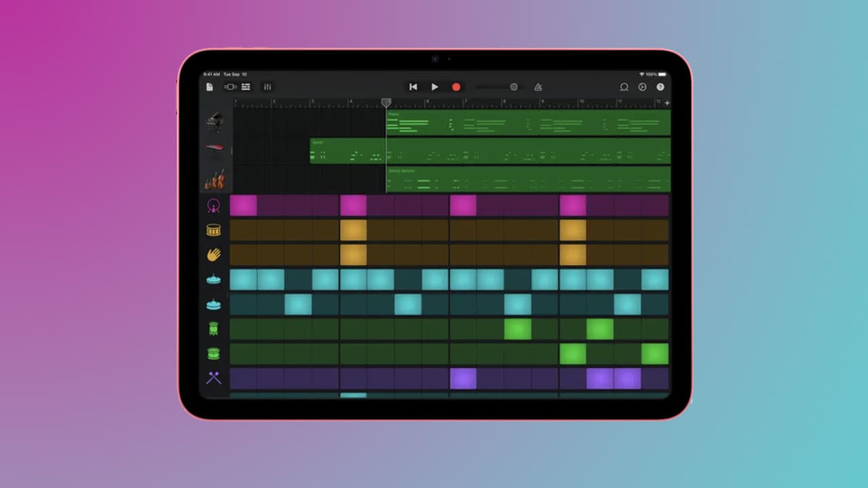Switch to the tracks view layout
Image resolution: width=868 pixels, height=488 pixels.
pos(245,87)
